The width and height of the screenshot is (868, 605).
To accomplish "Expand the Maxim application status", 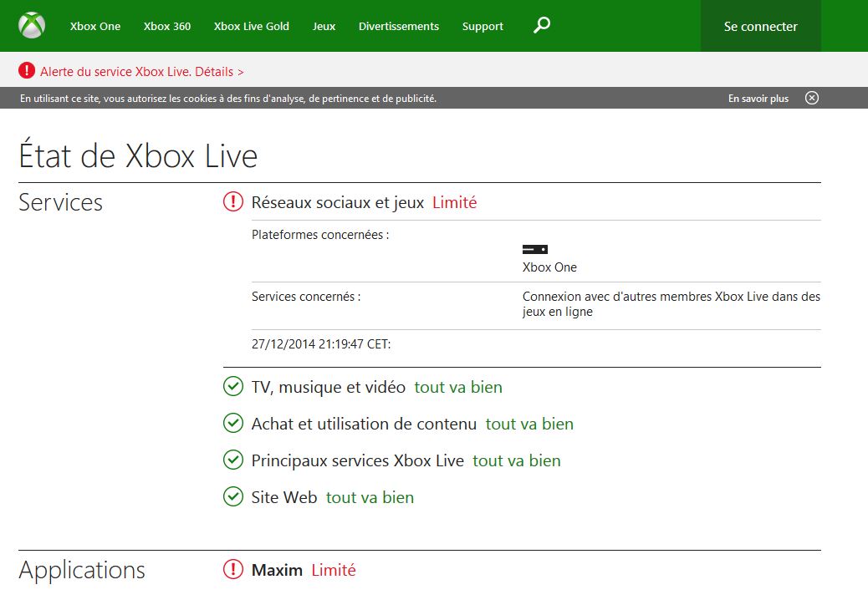I will (x=277, y=570).
